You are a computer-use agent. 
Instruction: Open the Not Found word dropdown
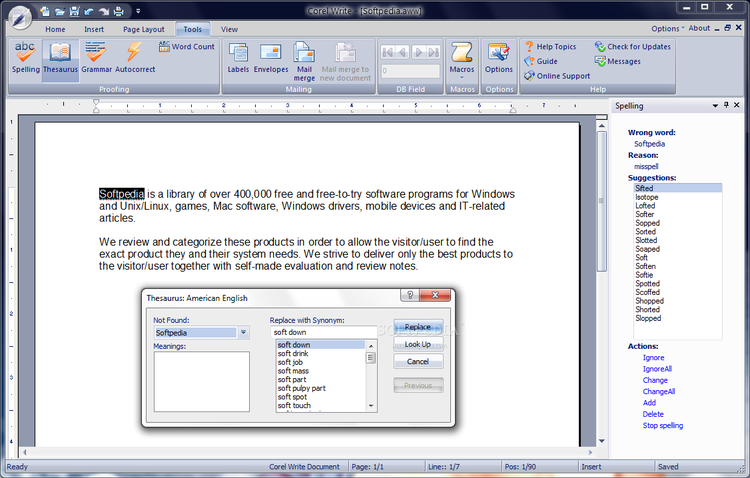coord(243,333)
